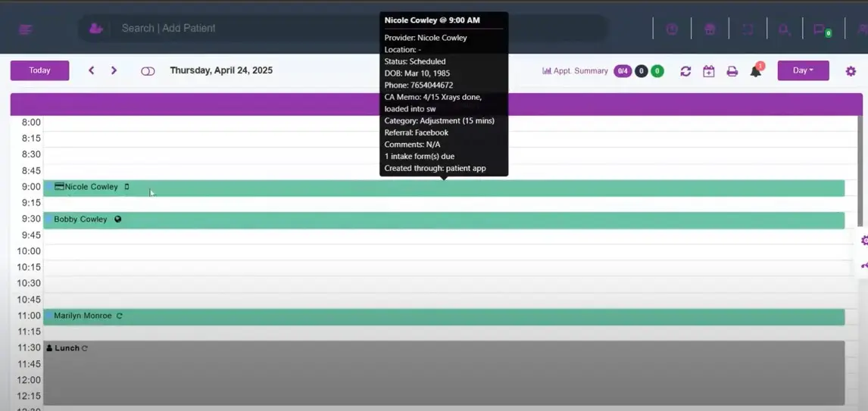Open the hamburger sidebar menu
The width and height of the screenshot is (868, 411).
[26, 30]
